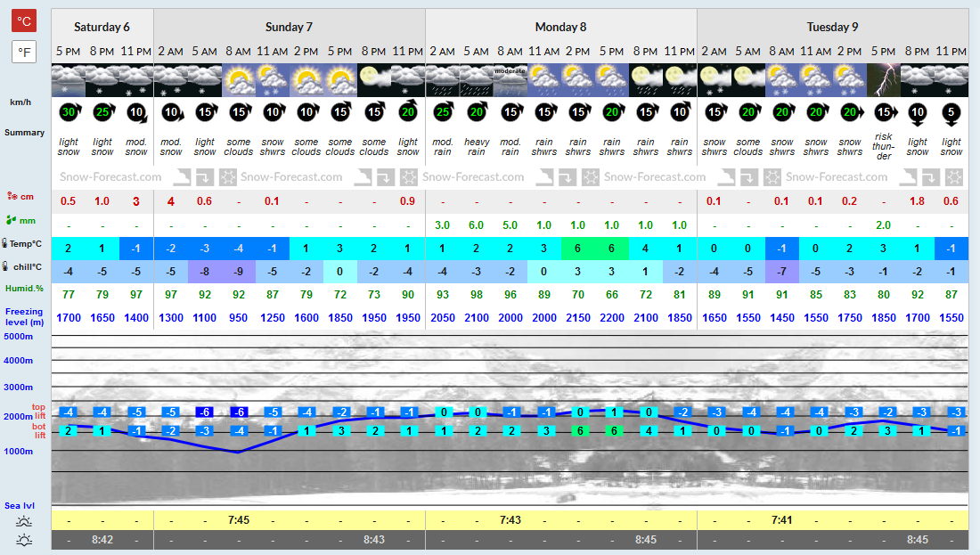The width and height of the screenshot is (980, 555).
Task: Click Monday 5 PM wind arrow showing 20
Action: [x=612, y=112]
